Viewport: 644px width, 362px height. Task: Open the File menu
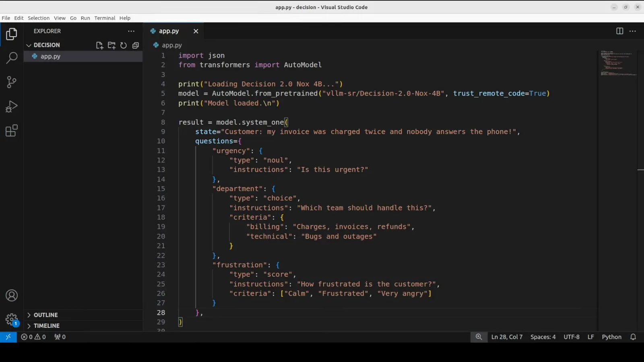click(6, 18)
